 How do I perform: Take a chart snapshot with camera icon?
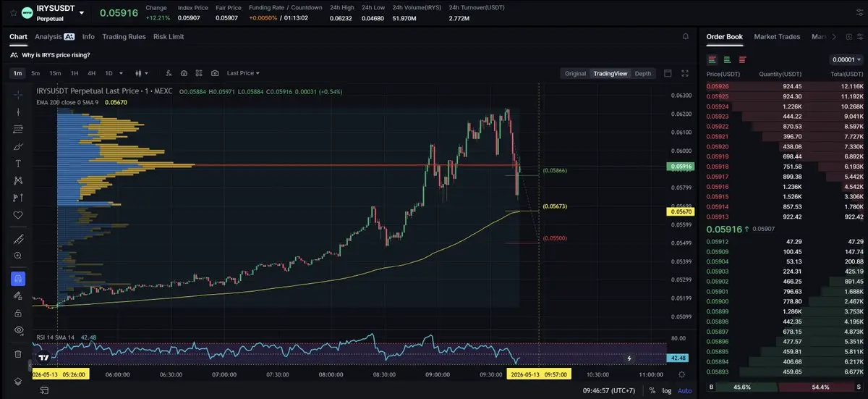point(215,73)
